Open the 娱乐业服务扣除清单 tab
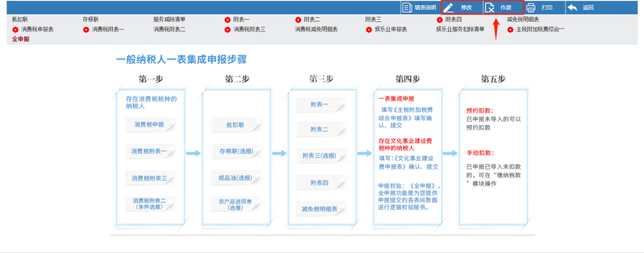The height and width of the screenshot is (253, 644). 460,30
